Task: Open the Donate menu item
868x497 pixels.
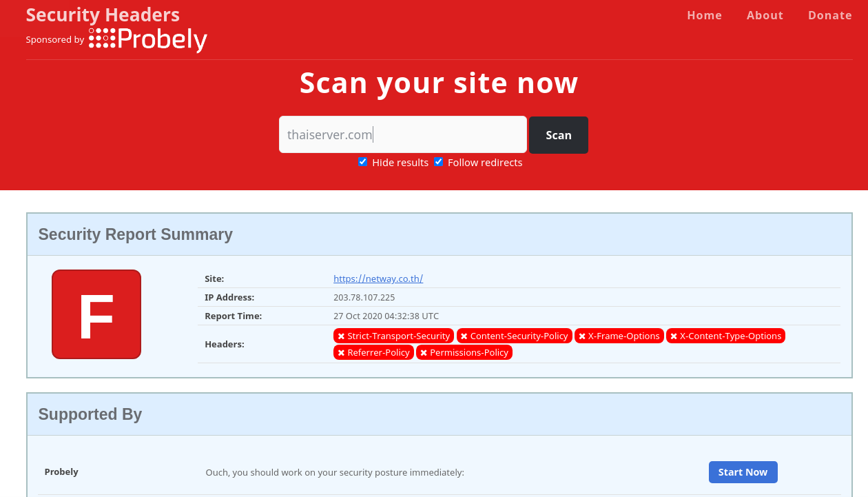Action: (x=829, y=15)
